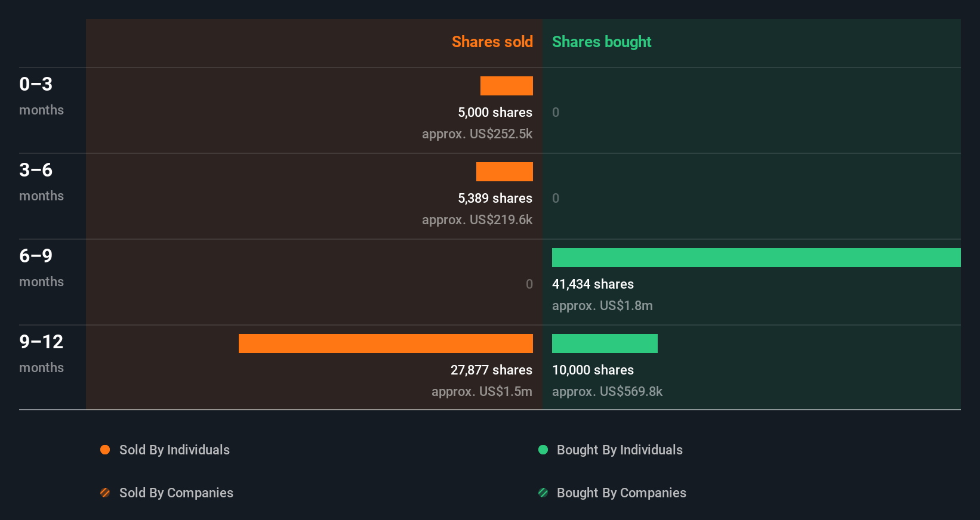Click the 27,877 shares value
980x520 pixels.
(x=491, y=370)
